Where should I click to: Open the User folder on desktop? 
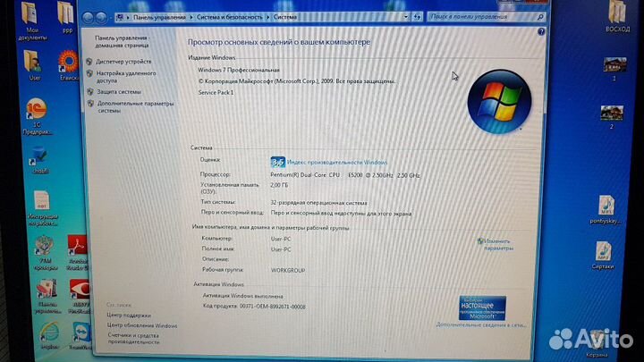coord(32,64)
